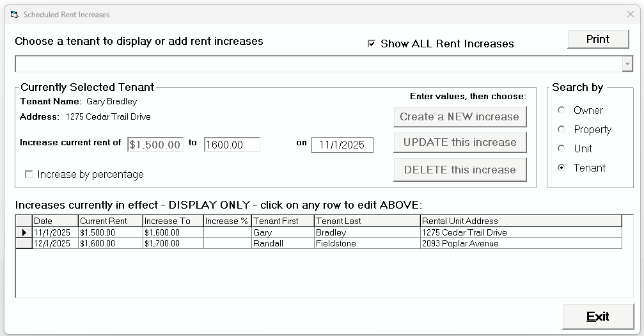Select the Property search option
This screenshot has height=336, width=644.
point(562,129)
